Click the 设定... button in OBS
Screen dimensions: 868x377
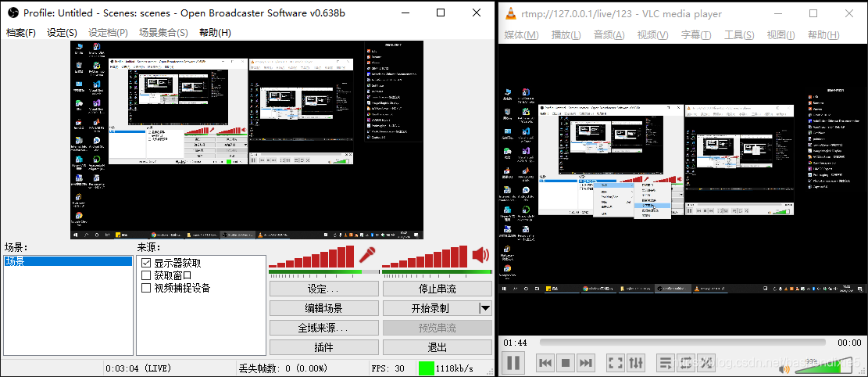[323, 289]
